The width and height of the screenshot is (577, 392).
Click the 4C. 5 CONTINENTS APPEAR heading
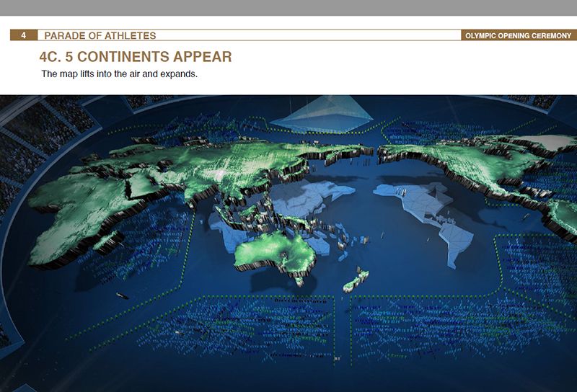point(136,56)
